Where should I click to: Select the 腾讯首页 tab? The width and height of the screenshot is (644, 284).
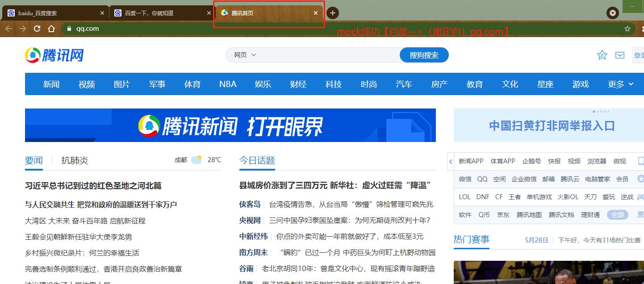click(269, 13)
